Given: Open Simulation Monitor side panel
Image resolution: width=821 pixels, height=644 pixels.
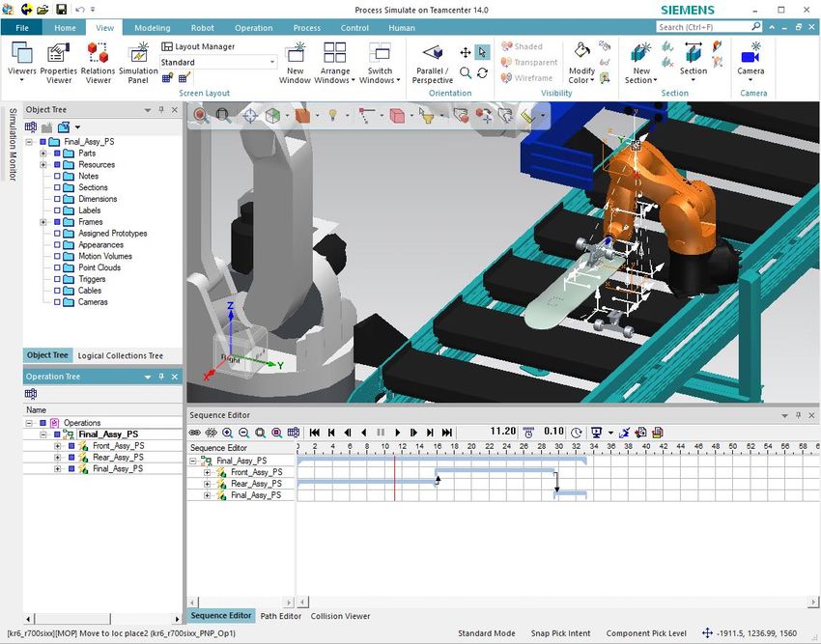Looking at the screenshot, I should tap(14, 145).
